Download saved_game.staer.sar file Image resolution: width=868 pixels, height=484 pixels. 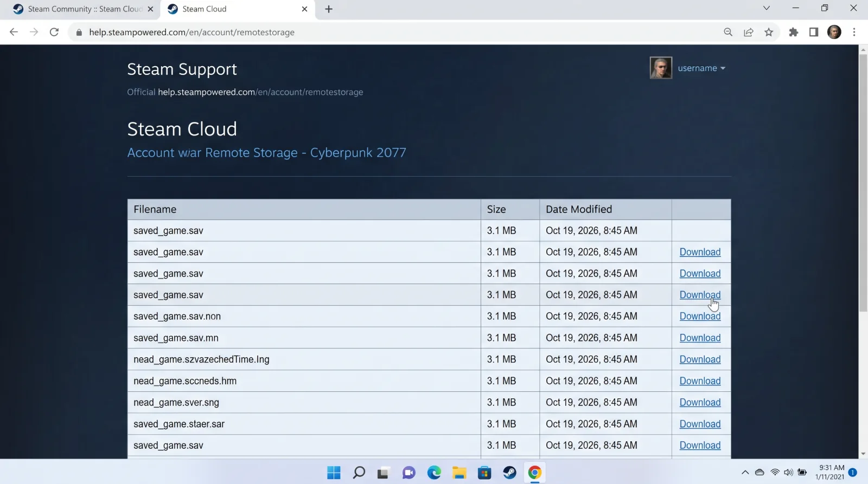[700, 424]
